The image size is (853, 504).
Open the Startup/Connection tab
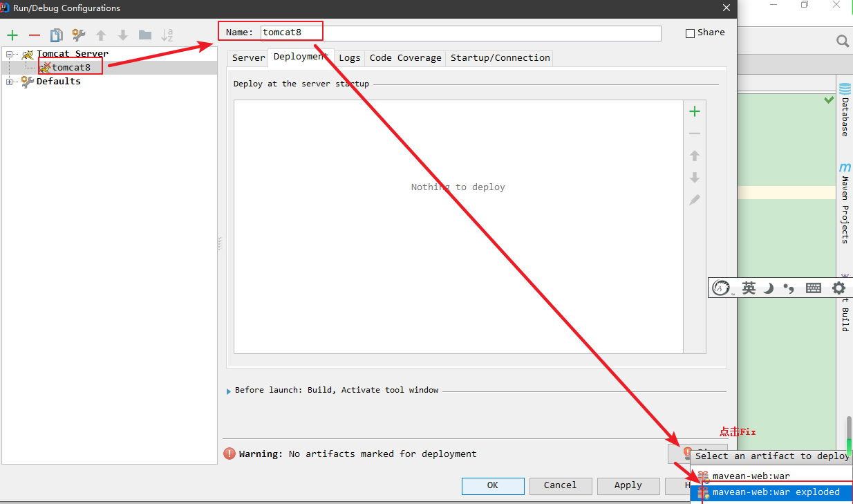[500, 58]
